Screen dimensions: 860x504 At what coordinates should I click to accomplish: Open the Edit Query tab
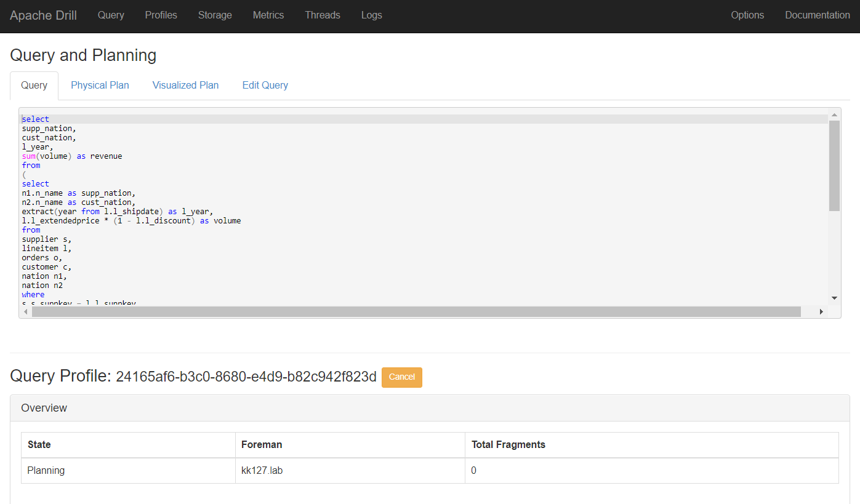pos(265,86)
